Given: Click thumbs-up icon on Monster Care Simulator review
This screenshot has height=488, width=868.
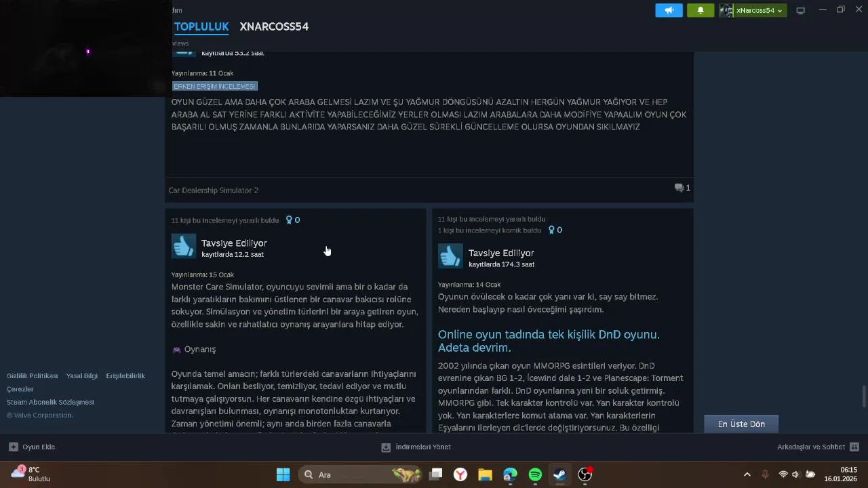Looking at the screenshot, I should pyautogui.click(x=183, y=246).
